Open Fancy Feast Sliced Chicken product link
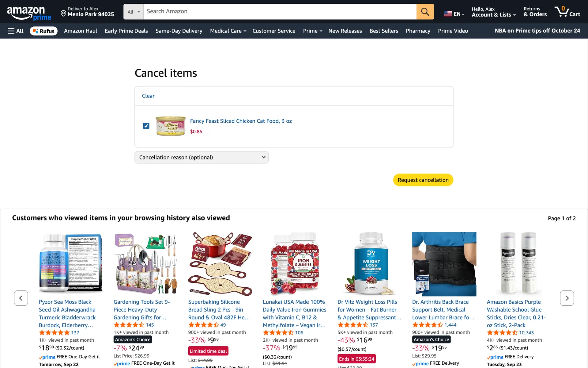 [x=241, y=121]
